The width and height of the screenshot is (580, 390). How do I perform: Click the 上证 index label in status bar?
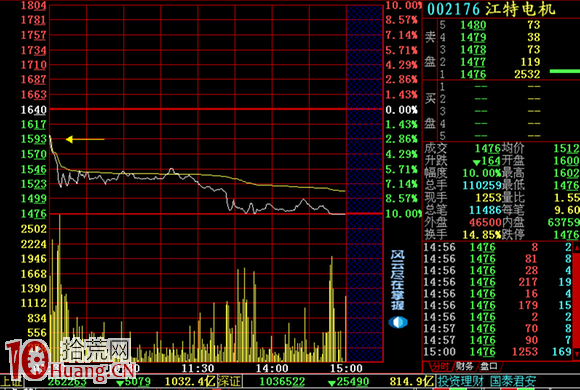pos(11,381)
